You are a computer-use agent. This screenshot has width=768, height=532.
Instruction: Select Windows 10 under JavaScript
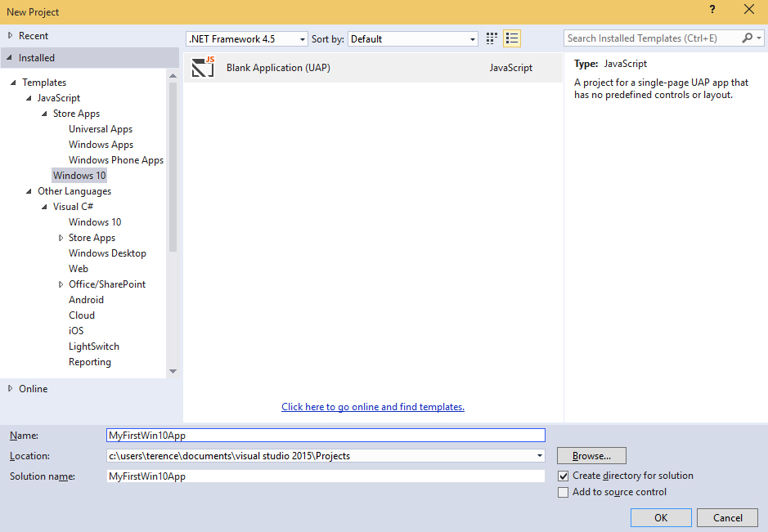[79, 175]
